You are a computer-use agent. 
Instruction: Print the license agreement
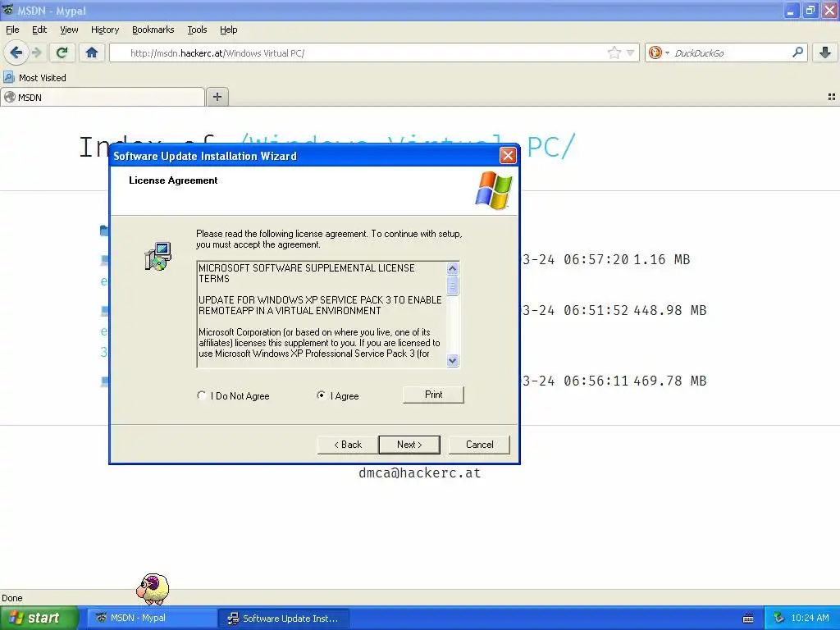point(433,395)
